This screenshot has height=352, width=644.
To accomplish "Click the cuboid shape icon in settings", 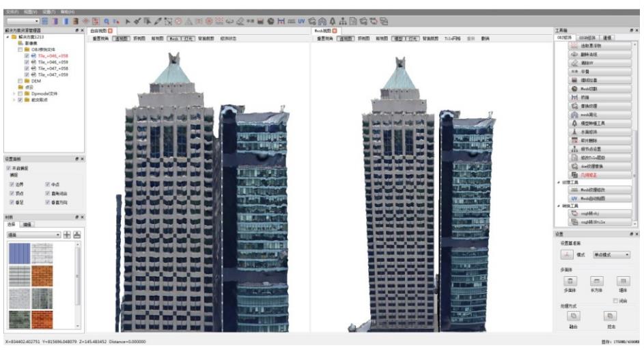I will coord(596,282).
